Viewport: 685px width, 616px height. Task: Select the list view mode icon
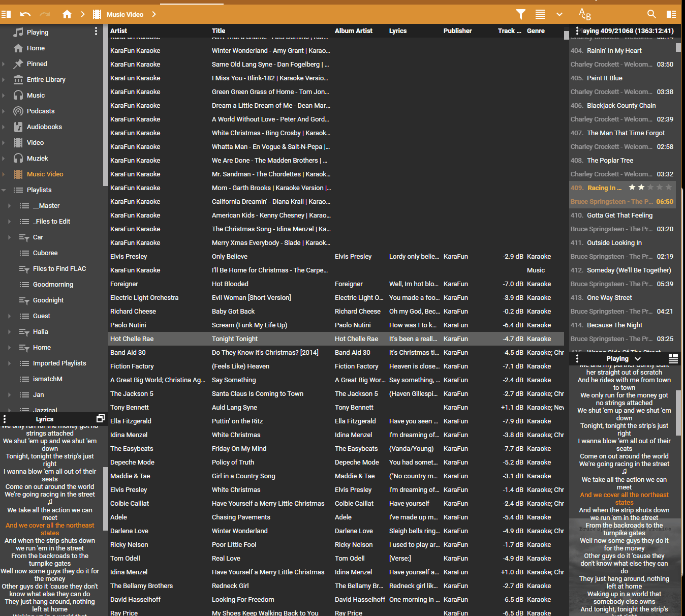(540, 14)
